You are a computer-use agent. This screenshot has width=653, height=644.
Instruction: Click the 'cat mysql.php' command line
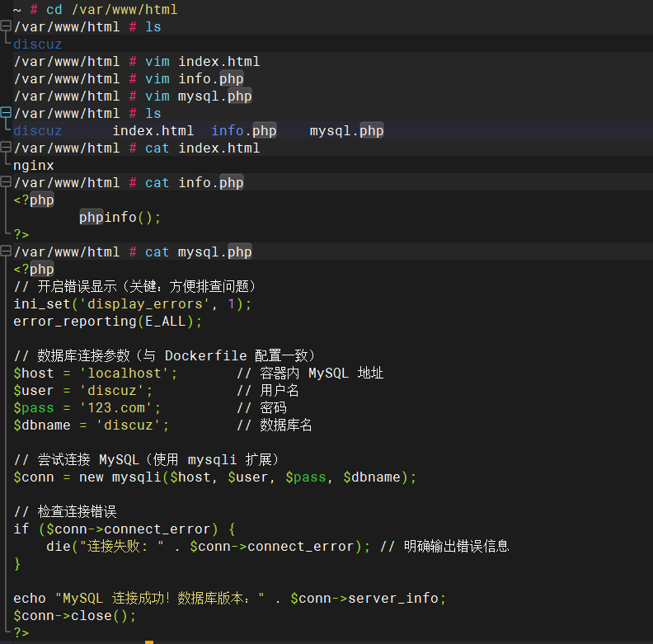(133, 251)
